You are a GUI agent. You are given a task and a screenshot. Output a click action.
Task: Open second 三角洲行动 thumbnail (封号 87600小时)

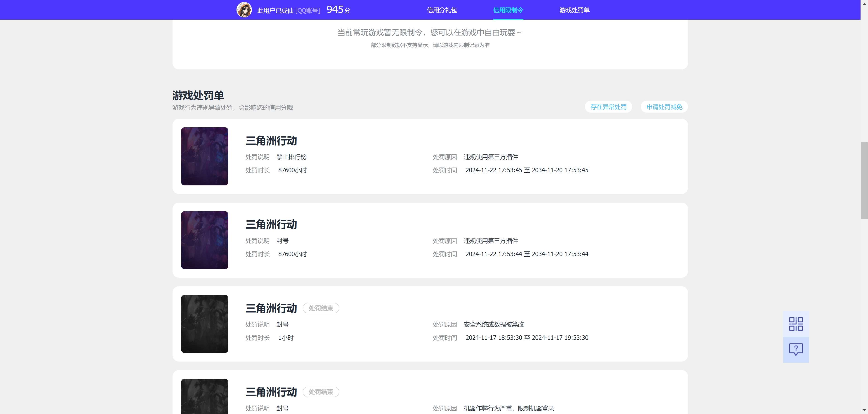click(x=205, y=240)
